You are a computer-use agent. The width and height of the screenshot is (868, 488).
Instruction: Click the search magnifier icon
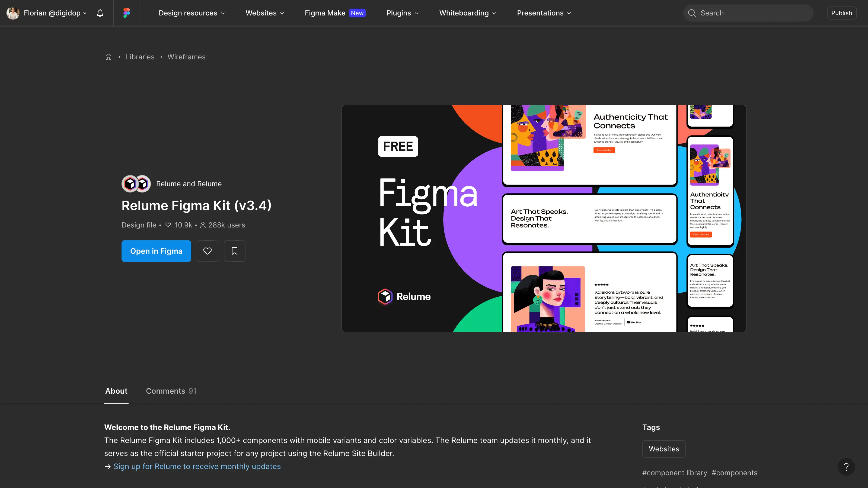point(692,13)
